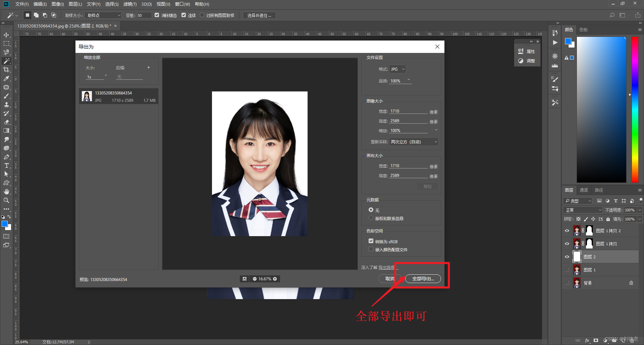Screen dimensions: 644x345
Task: Open the 取样大小 sample size dropdown
Action: pos(103,15)
